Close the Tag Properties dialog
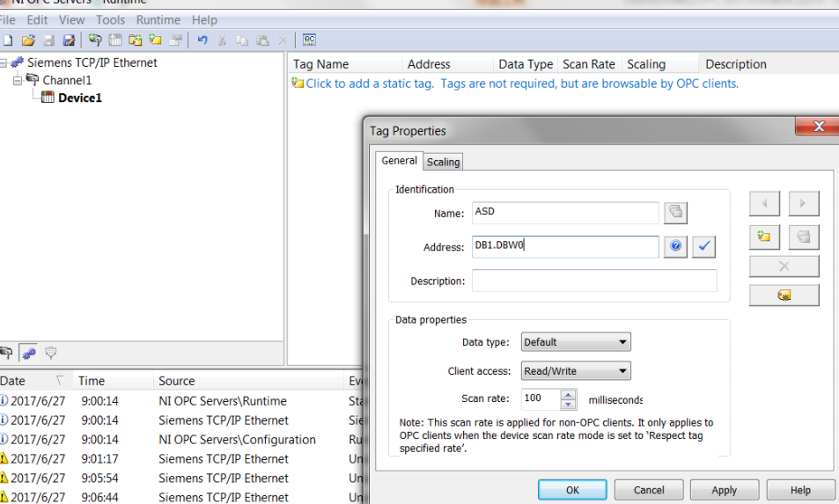Viewport: 839px width, 504px height. point(819,127)
